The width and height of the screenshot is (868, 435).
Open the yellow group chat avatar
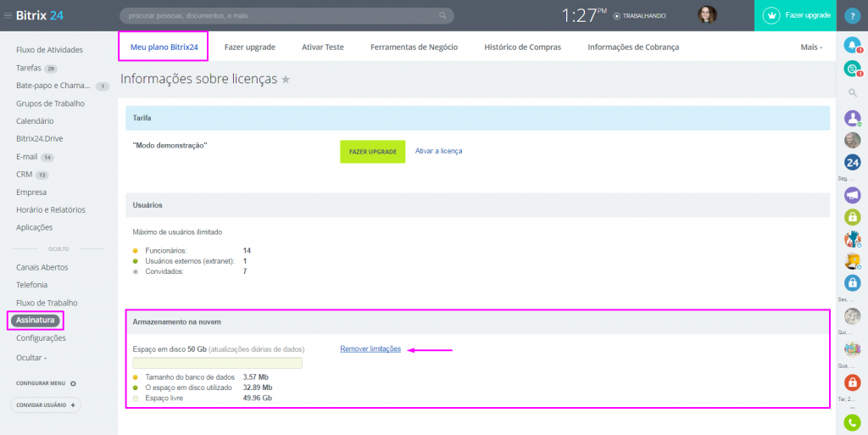pyautogui.click(x=853, y=260)
